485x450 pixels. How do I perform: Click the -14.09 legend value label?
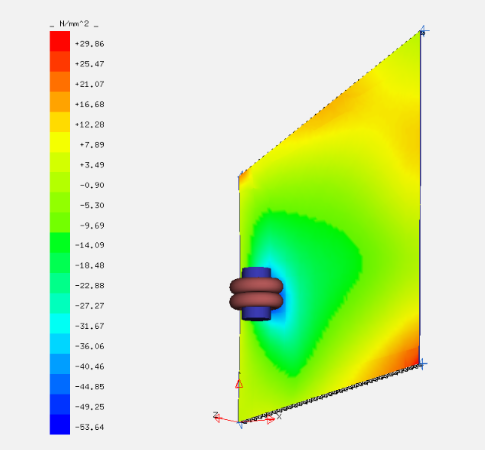coord(90,245)
